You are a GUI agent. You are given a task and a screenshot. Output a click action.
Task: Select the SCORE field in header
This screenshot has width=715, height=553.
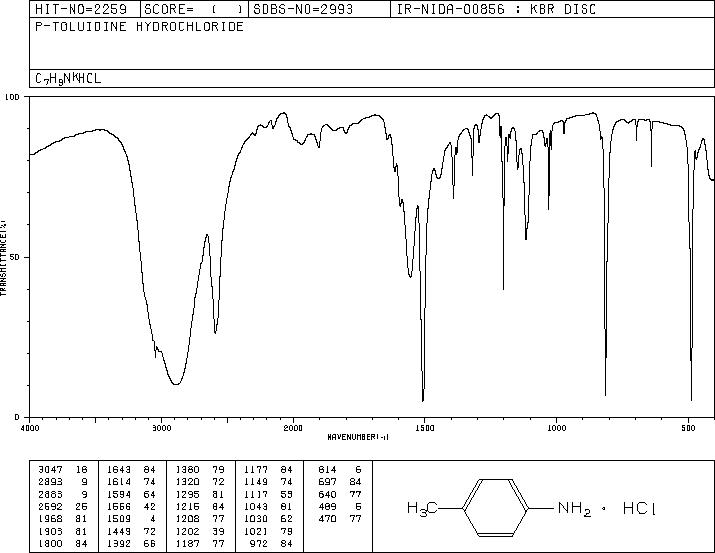coord(194,9)
